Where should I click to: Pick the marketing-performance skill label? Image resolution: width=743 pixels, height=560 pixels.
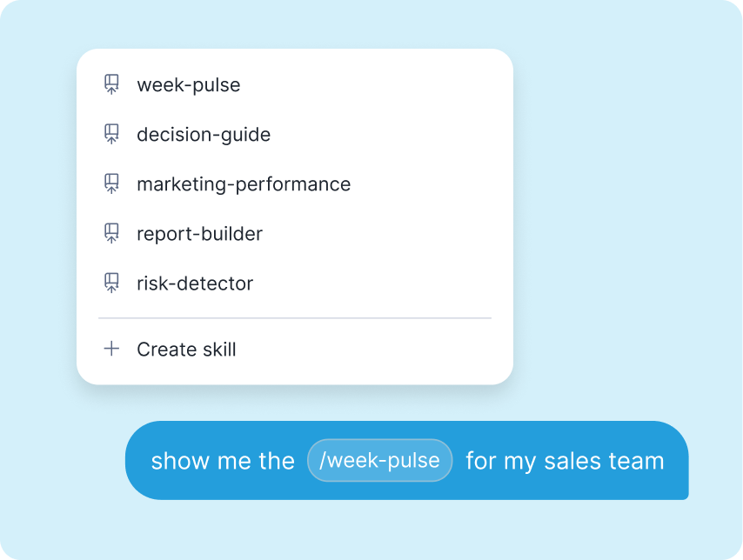point(244,184)
